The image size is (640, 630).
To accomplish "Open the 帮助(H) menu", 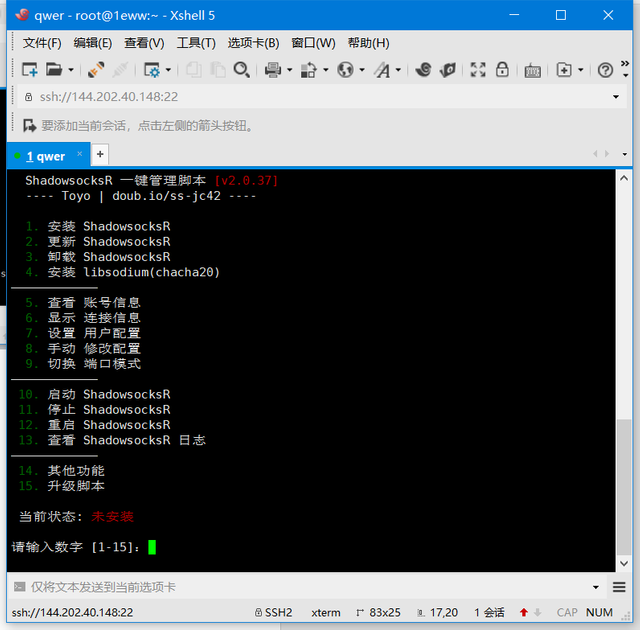I will (368, 43).
